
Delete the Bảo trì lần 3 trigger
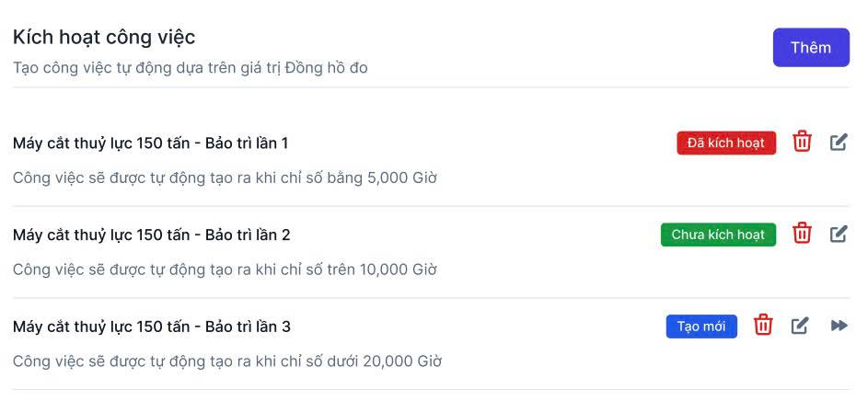point(763,326)
